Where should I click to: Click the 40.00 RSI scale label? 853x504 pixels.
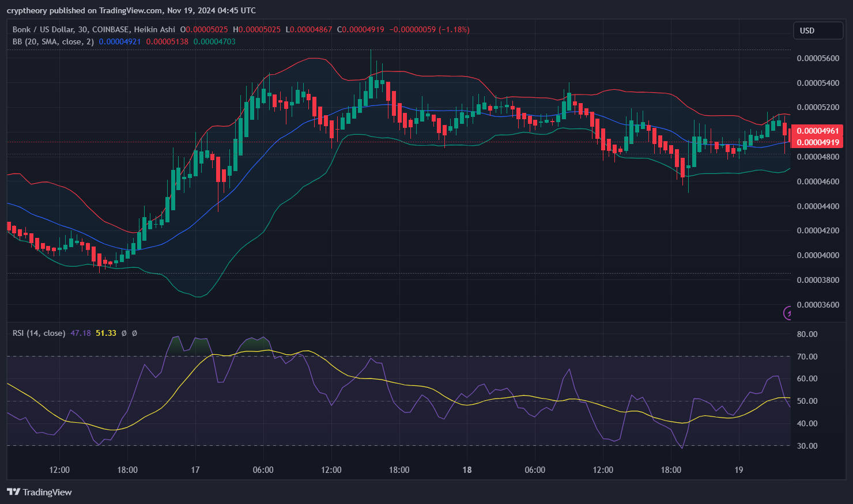[807, 423]
